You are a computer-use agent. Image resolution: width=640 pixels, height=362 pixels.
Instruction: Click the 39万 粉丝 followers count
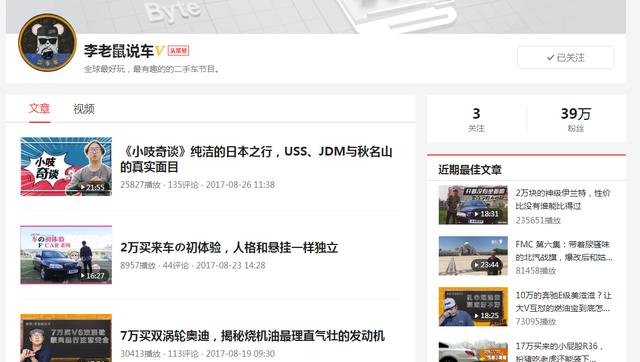(576, 119)
